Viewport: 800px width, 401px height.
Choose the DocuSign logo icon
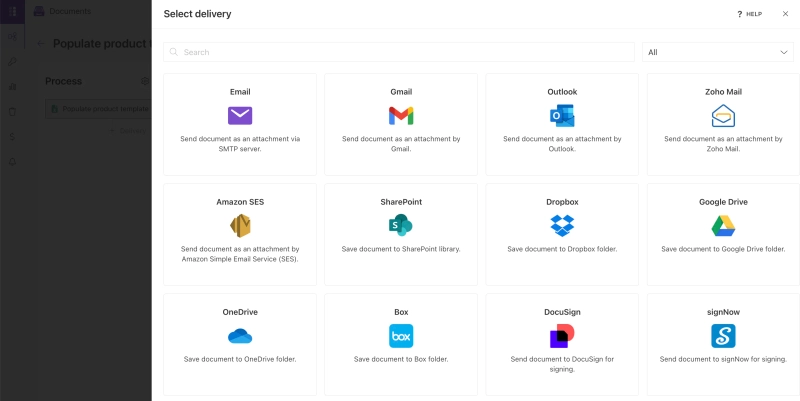point(562,336)
